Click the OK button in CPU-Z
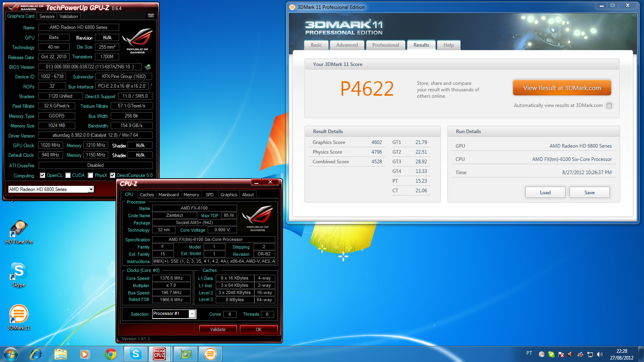This screenshot has height=362, width=644. pos(258,329)
